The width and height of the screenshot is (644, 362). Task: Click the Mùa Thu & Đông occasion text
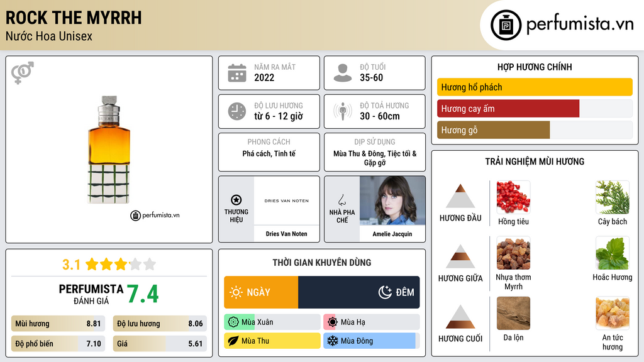(x=375, y=158)
